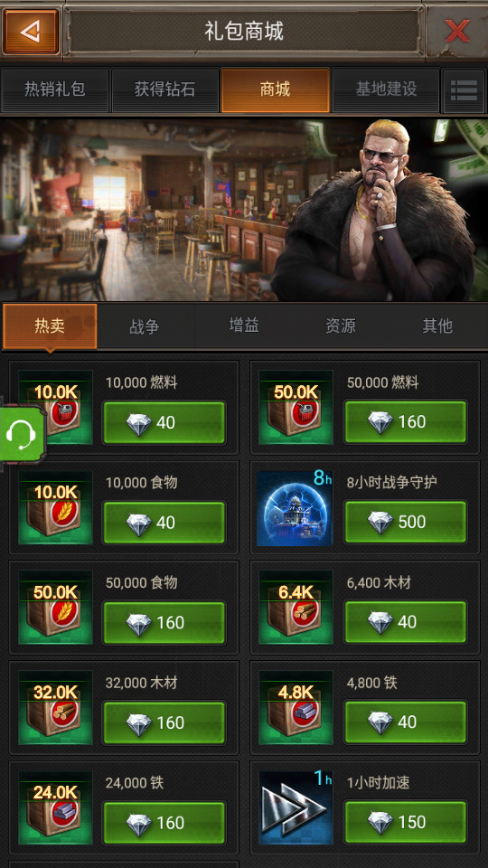Tap the 8小时战争守护 shield icon
Viewport: 488px width, 868px height.
(295, 508)
